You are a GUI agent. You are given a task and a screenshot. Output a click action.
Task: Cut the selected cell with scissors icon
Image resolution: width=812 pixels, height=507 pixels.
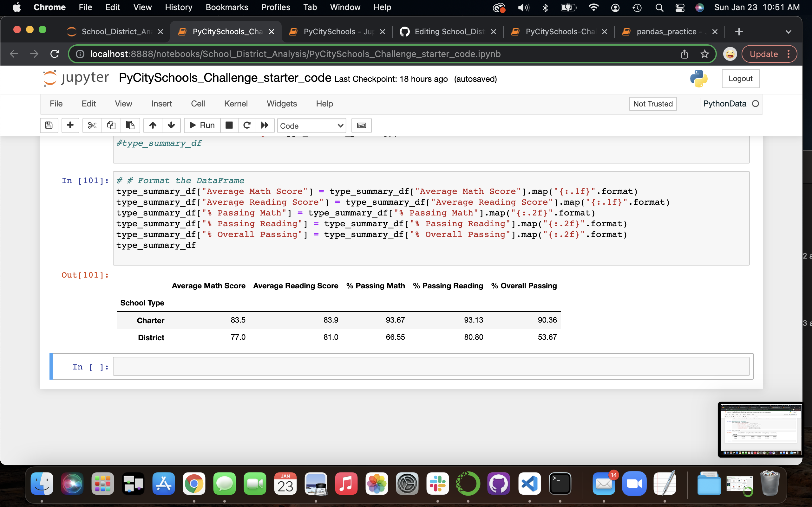[x=92, y=125]
